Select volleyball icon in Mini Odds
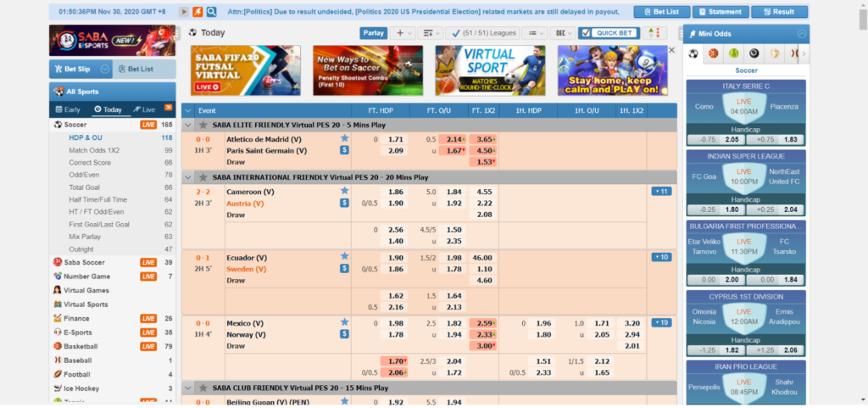This screenshot has height=408, width=868. coord(775,53)
